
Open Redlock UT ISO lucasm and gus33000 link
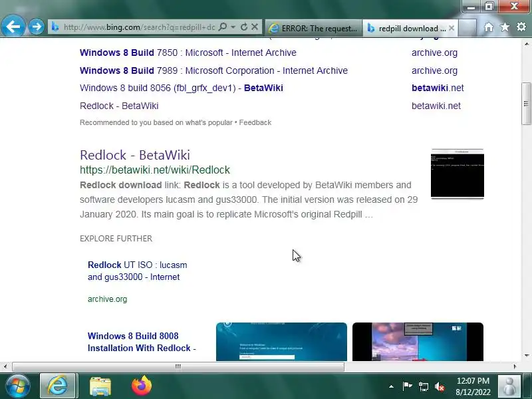pyautogui.click(x=137, y=271)
